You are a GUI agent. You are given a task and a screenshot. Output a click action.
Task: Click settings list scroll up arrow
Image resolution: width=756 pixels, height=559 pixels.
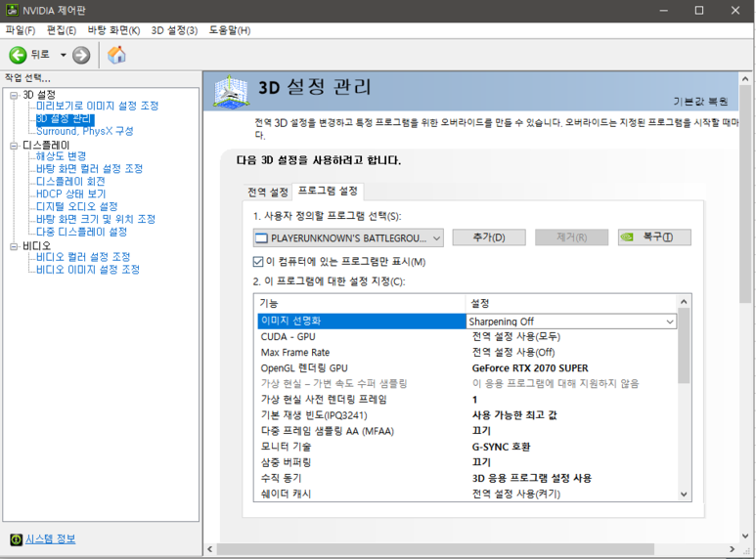[x=684, y=302]
